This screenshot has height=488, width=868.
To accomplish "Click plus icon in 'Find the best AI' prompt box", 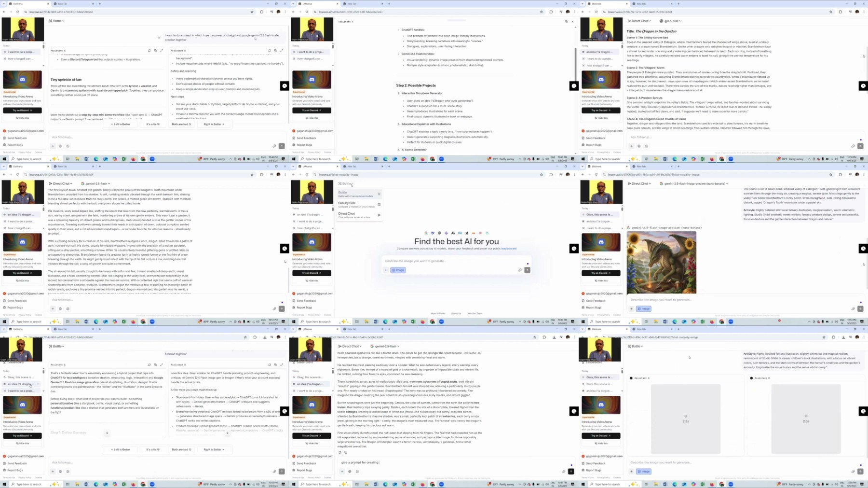I will point(386,270).
